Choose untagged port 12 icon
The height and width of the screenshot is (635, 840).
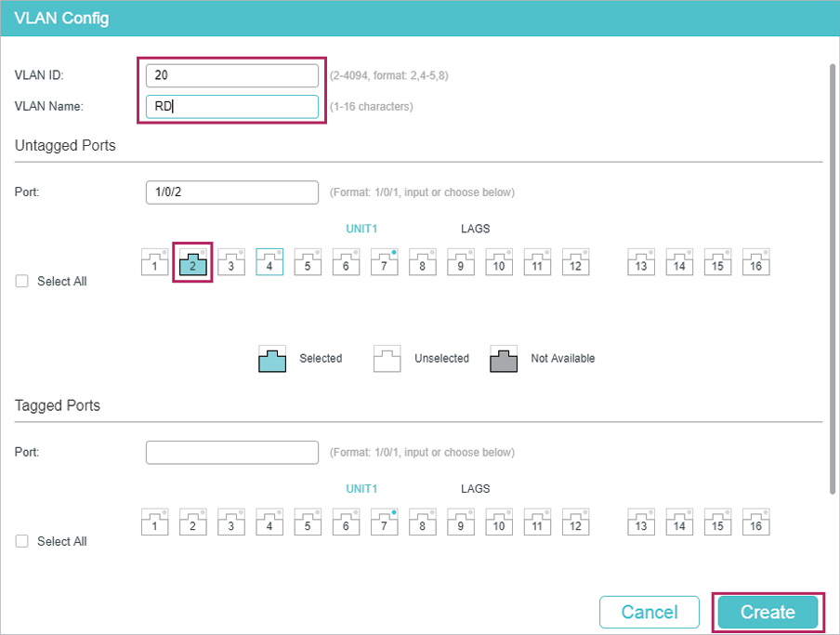click(x=575, y=262)
